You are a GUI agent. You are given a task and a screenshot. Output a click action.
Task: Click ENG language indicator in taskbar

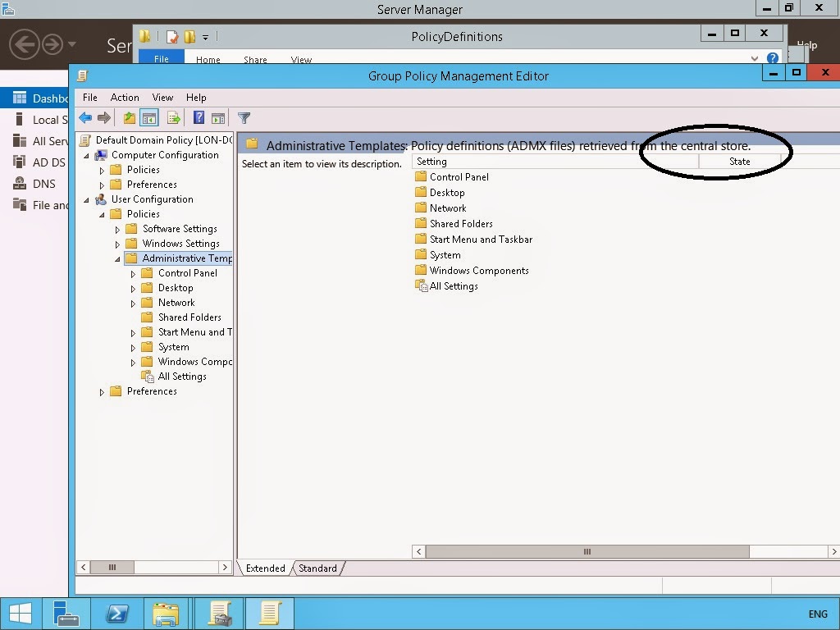(x=818, y=614)
